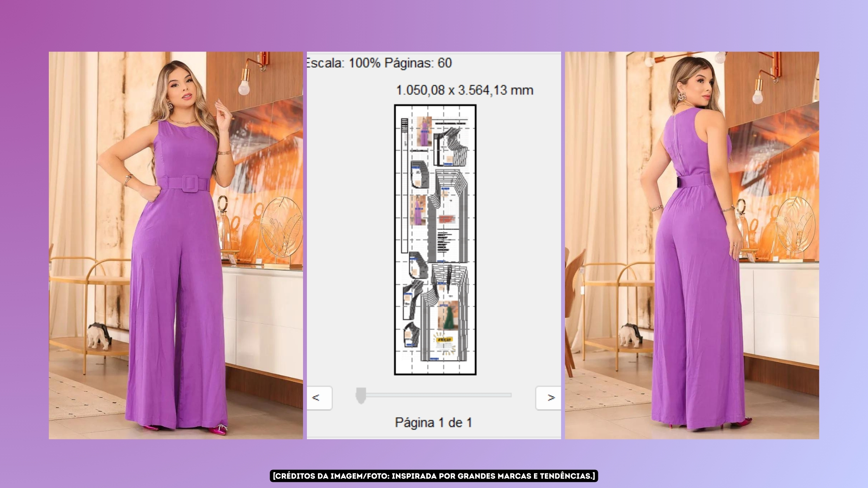Screen dimensions: 868x488
Task: Click the yellow 'Atenção' badge in the pattern
Action: (444, 340)
